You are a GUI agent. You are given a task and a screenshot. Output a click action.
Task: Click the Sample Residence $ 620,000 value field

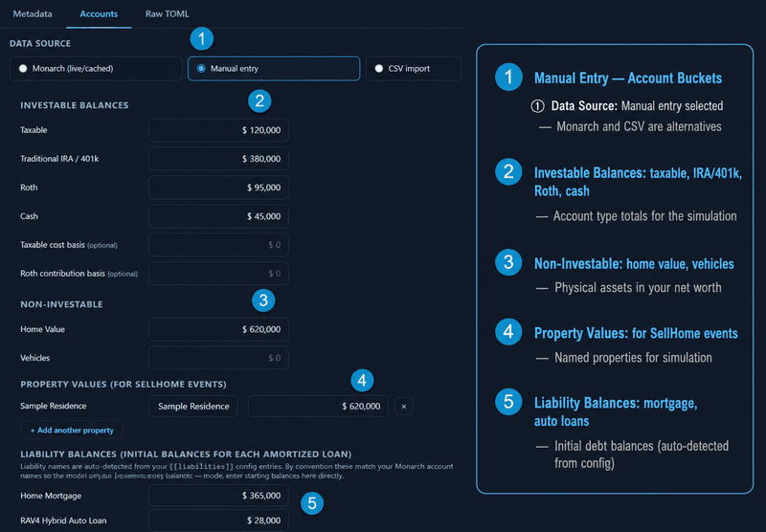coord(318,406)
